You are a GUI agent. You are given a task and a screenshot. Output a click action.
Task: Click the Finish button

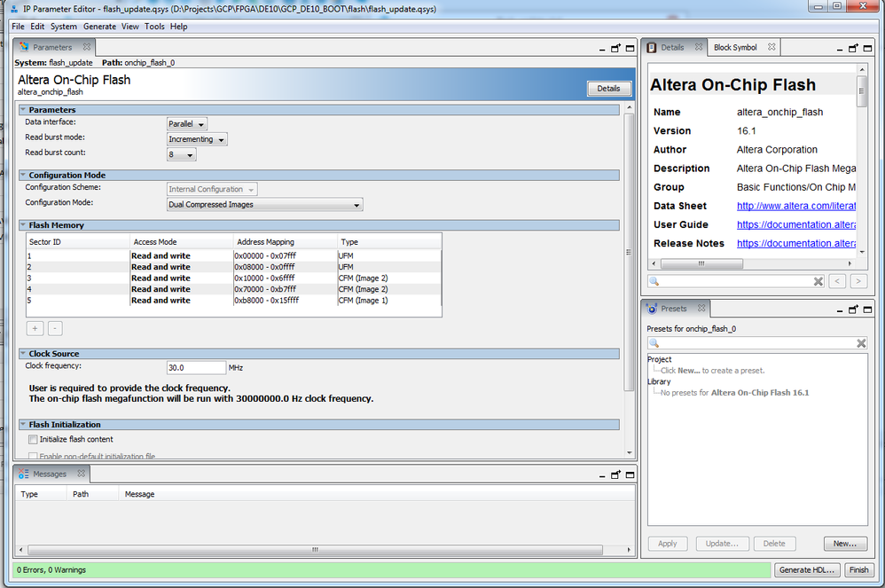coord(859,570)
